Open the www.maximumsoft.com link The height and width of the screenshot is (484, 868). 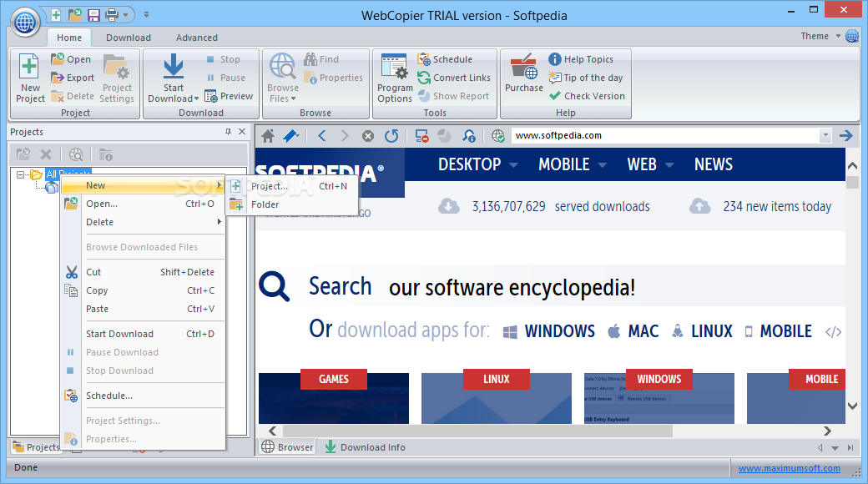pyautogui.click(x=789, y=468)
